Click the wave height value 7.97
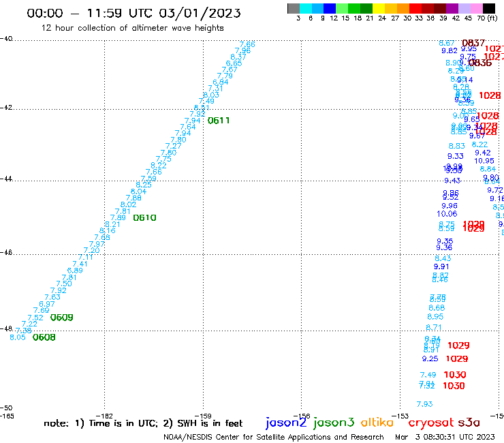 point(97,244)
